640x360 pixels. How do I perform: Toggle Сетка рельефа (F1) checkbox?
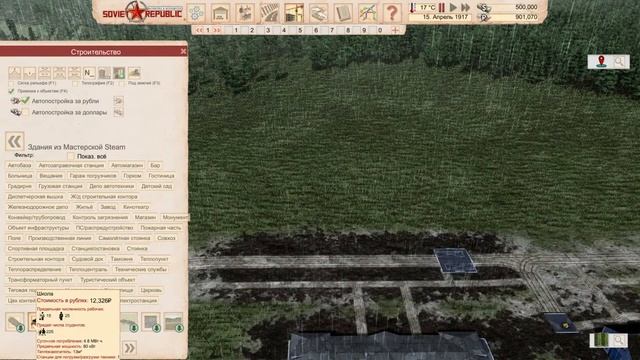11,83
